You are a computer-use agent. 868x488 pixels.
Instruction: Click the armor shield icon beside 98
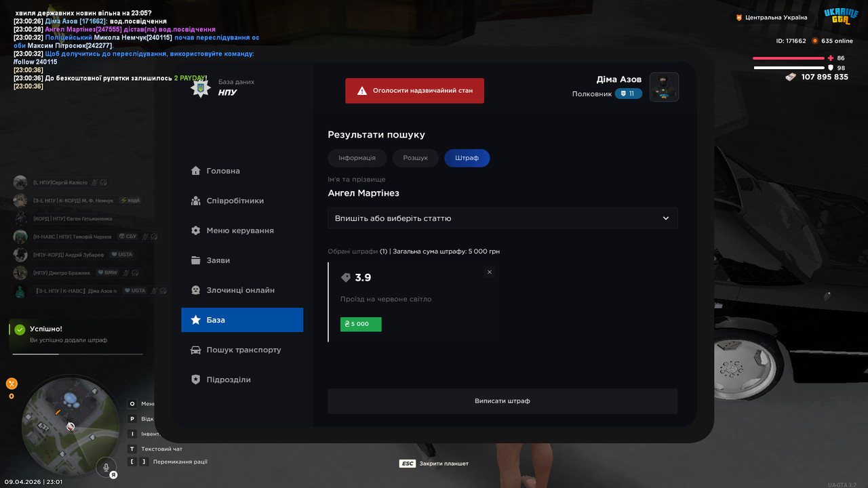click(x=831, y=68)
